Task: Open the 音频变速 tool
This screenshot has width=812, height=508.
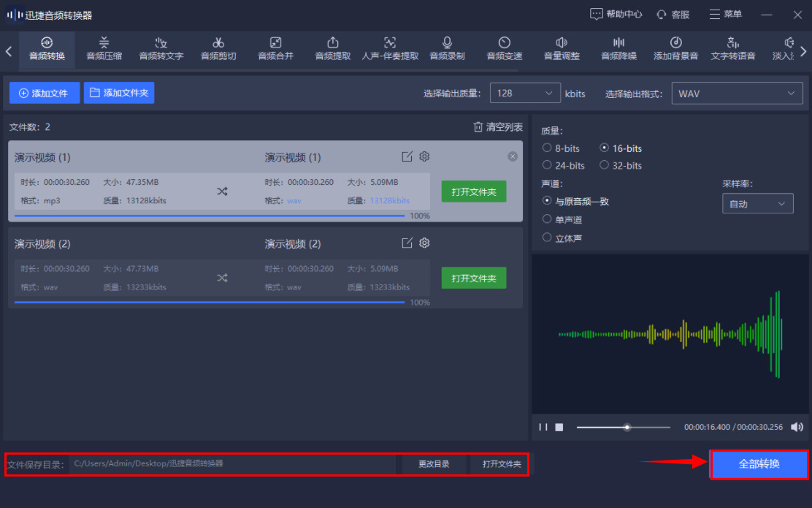Action: click(505, 49)
